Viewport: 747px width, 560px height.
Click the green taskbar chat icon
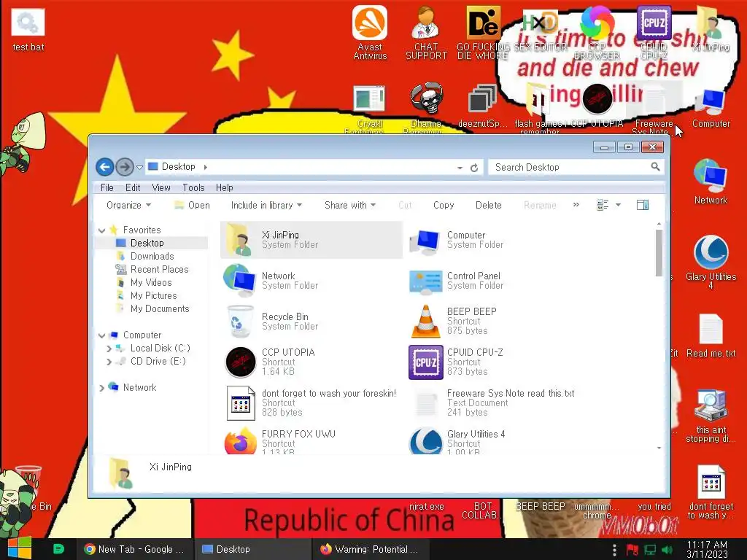coord(58,549)
